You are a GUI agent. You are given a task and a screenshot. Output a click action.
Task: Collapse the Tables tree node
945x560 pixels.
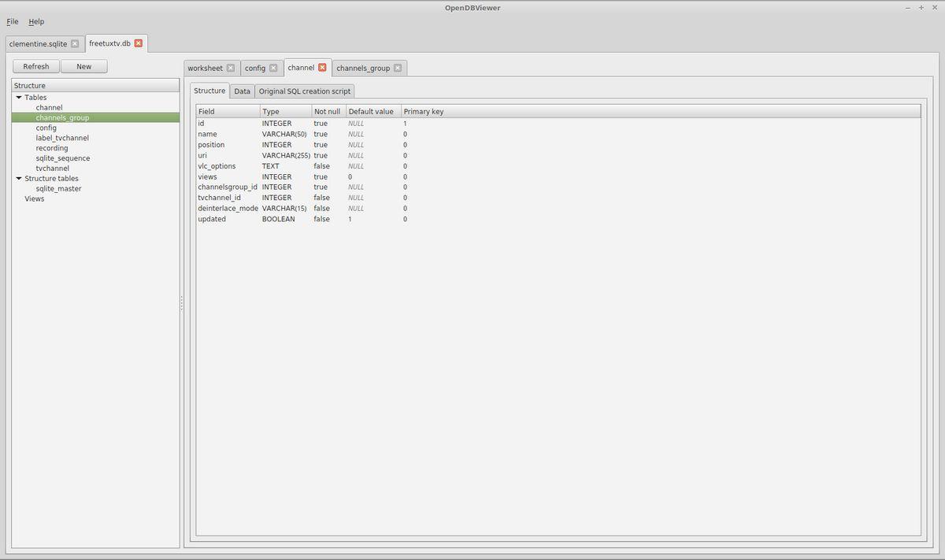coord(19,98)
